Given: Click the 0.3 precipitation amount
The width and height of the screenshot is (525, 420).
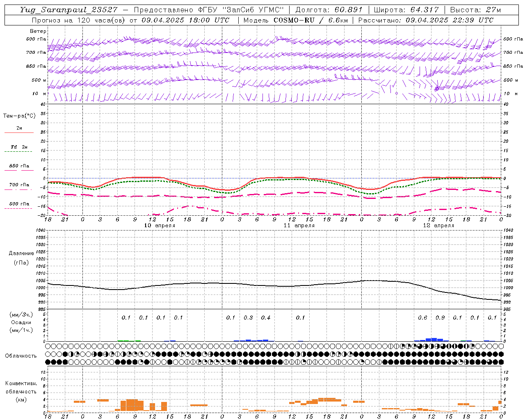Looking at the screenshot, I should pyautogui.click(x=248, y=318).
